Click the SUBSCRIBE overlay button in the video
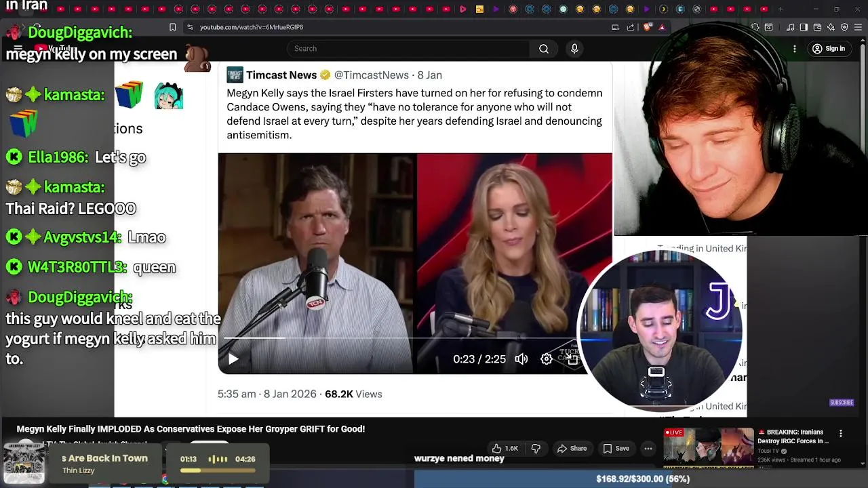The image size is (868, 488). (842, 403)
